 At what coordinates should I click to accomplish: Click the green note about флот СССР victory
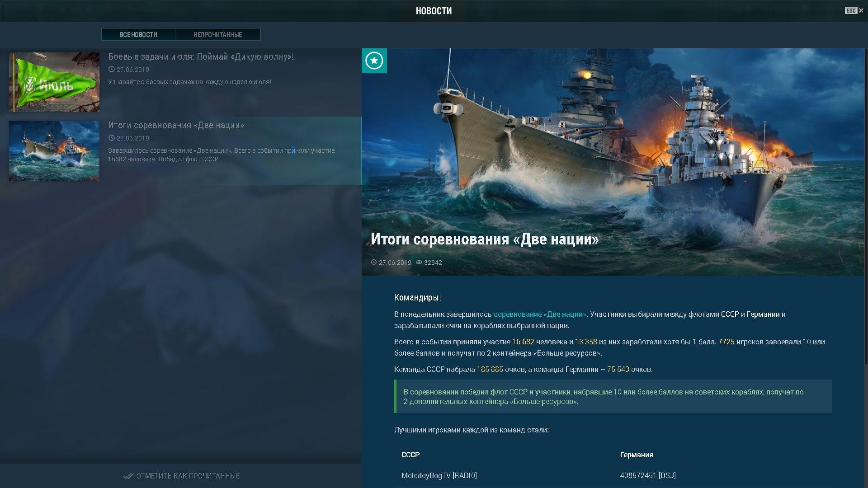click(613, 397)
